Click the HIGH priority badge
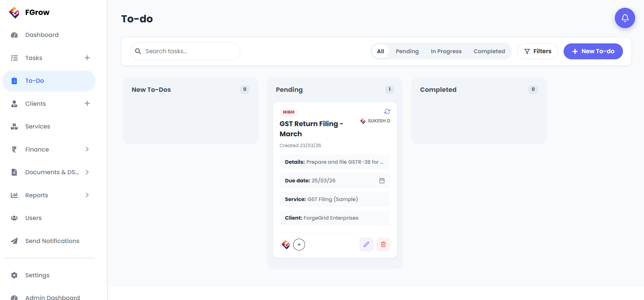 [x=289, y=112]
